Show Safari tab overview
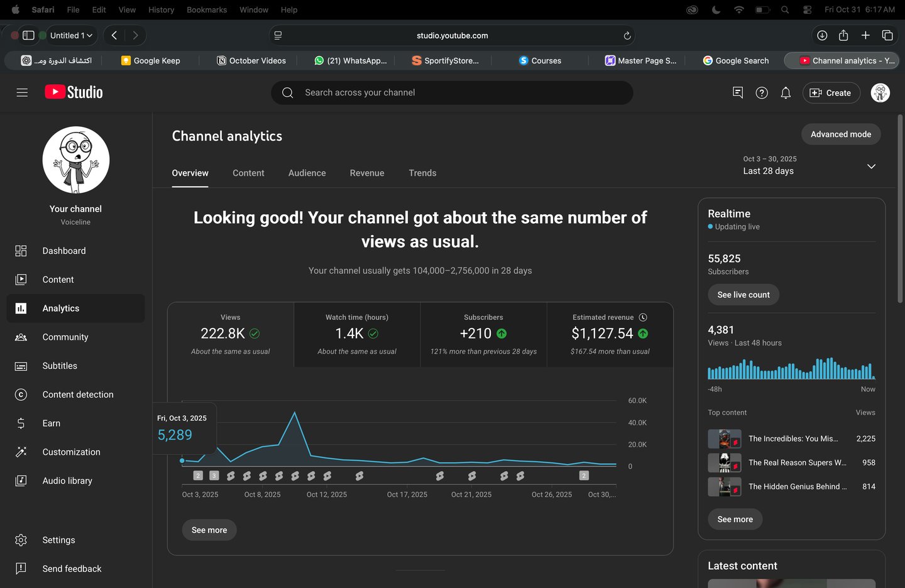The image size is (905, 588). (x=887, y=35)
